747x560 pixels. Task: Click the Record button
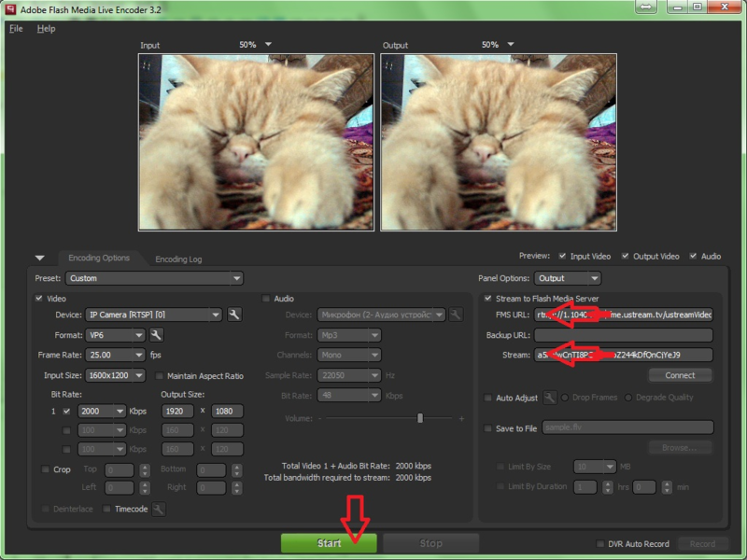[x=703, y=544]
